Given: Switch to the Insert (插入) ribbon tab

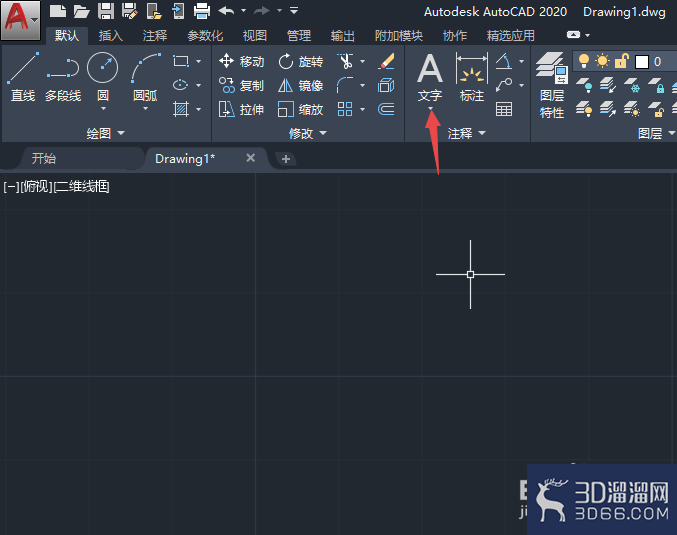Looking at the screenshot, I should [x=111, y=35].
